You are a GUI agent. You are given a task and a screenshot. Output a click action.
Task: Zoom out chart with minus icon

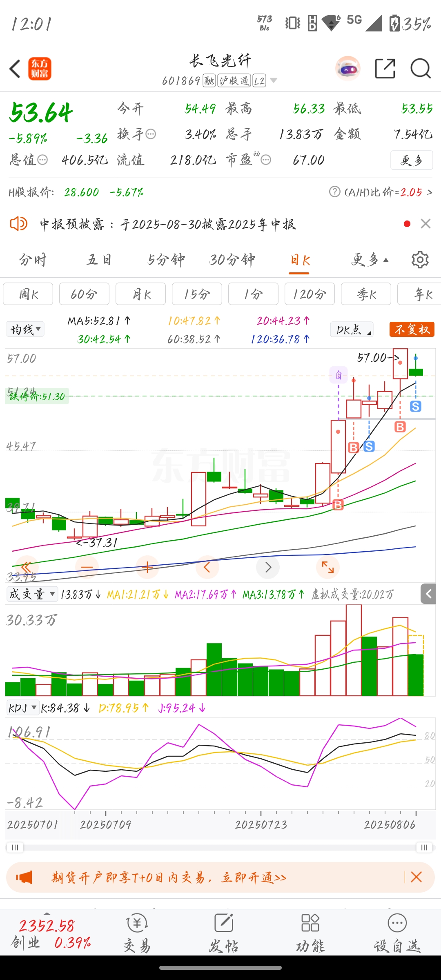pos(87,567)
